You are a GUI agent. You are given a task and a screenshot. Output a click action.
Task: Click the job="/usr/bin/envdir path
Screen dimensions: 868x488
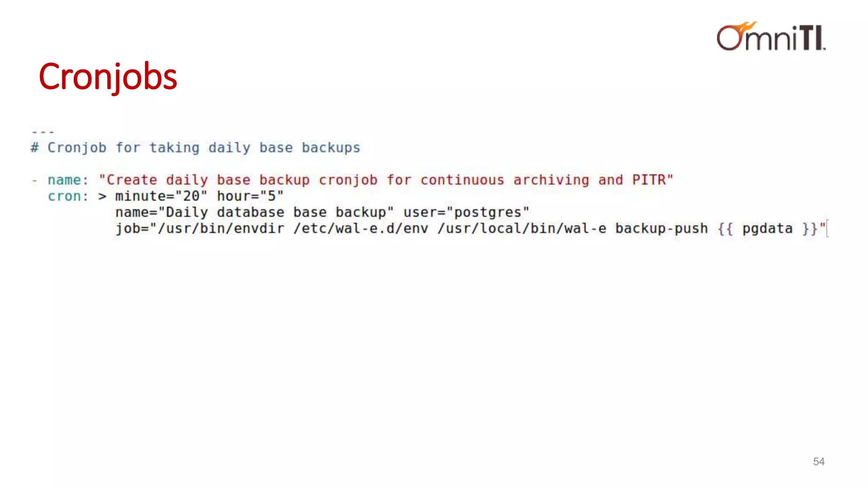(200, 229)
